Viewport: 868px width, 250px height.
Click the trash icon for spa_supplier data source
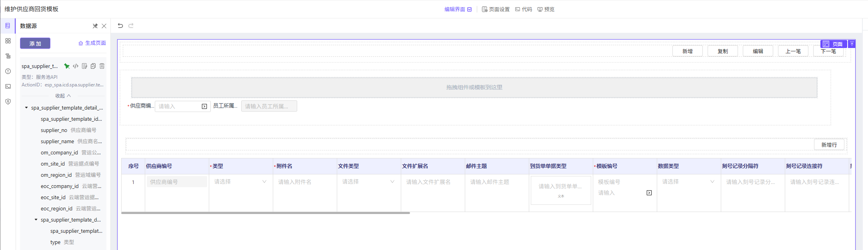[x=102, y=66]
